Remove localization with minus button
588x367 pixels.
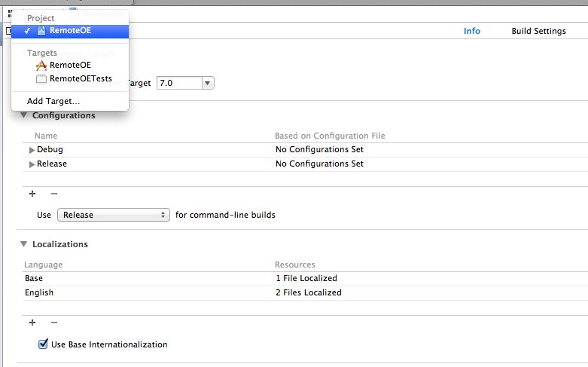pos(54,323)
